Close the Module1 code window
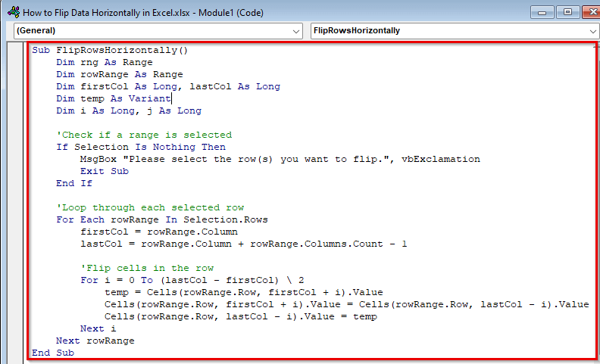This screenshot has width=600, height=364. click(x=592, y=12)
